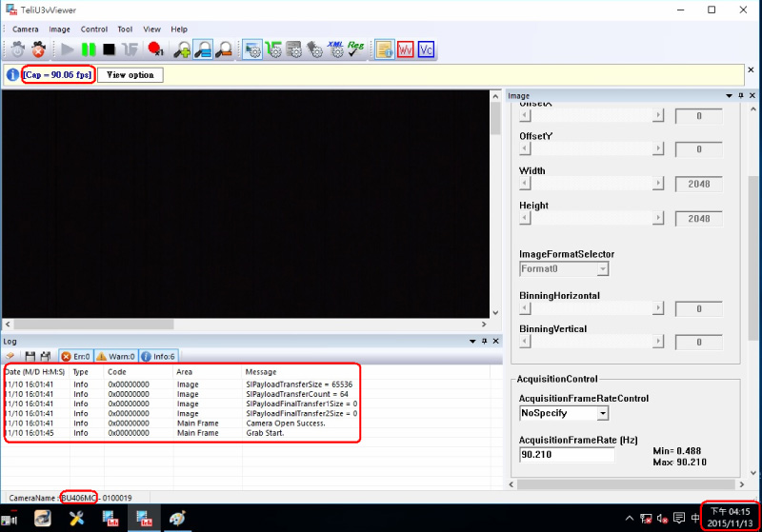
Task: Toggle the Err:0 log filter
Action: click(x=76, y=356)
